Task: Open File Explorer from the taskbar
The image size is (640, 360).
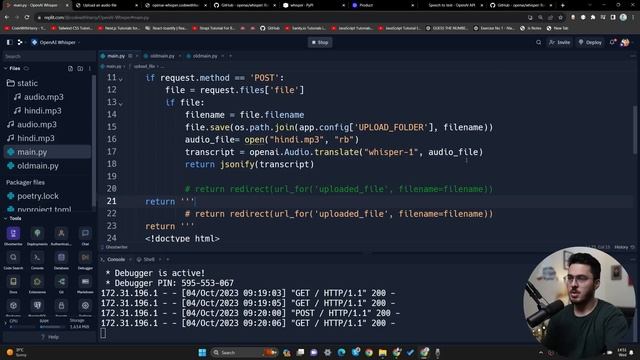Action: (x=382, y=353)
